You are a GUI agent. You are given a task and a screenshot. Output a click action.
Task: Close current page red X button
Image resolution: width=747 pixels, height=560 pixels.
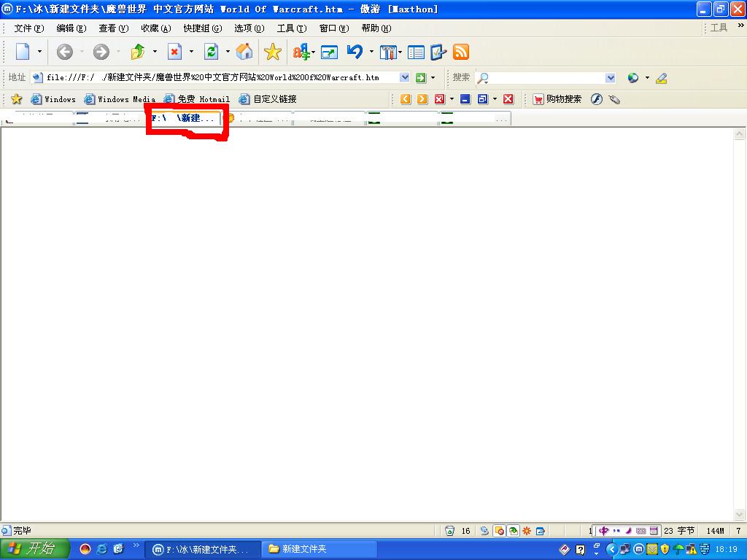(x=508, y=99)
